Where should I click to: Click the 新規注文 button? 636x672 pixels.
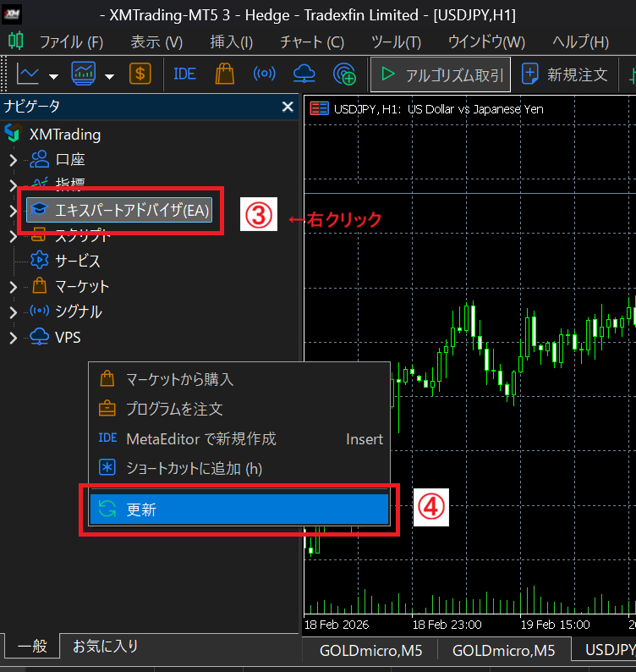566,74
